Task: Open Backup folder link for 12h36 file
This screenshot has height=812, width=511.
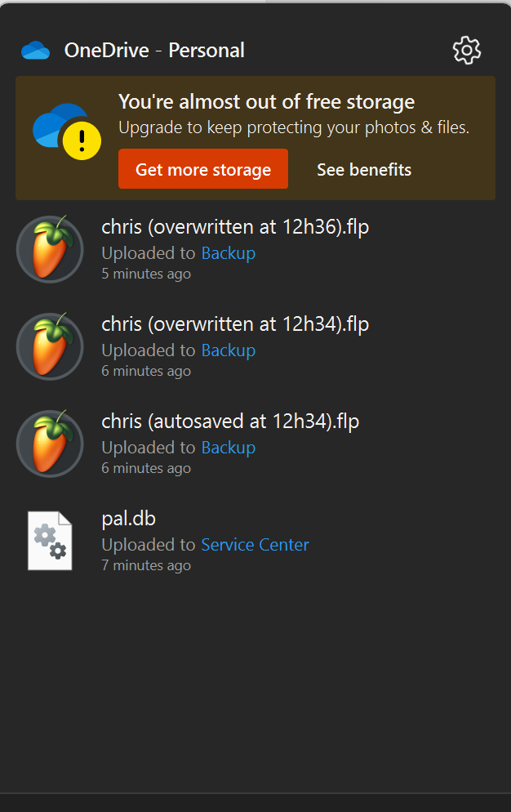Action: [229, 253]
